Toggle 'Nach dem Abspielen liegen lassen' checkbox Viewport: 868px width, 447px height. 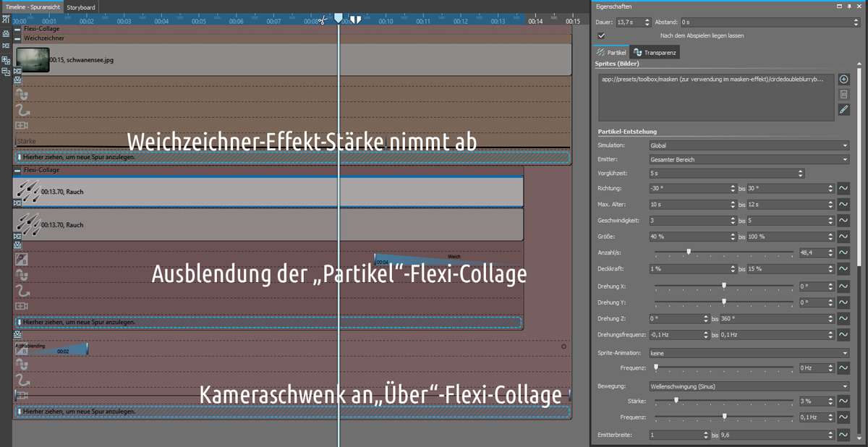(601, 35)
